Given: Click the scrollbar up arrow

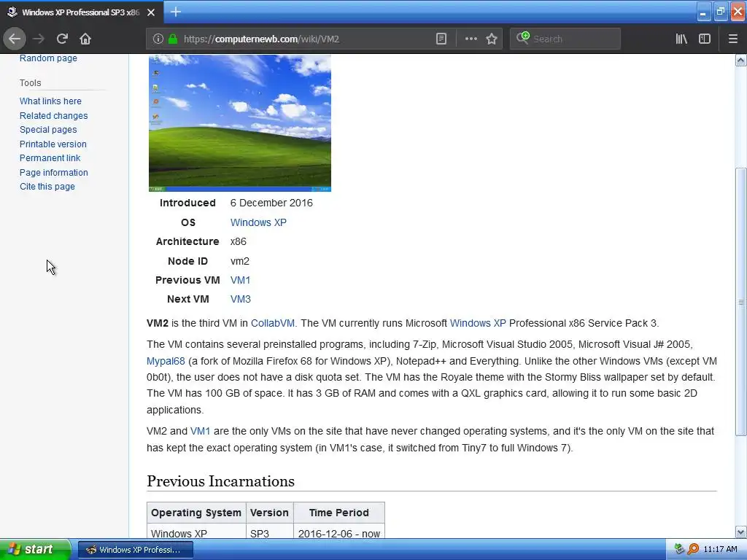Looking at the screenshot, I should pyautogui.click(x=741, y=60).
